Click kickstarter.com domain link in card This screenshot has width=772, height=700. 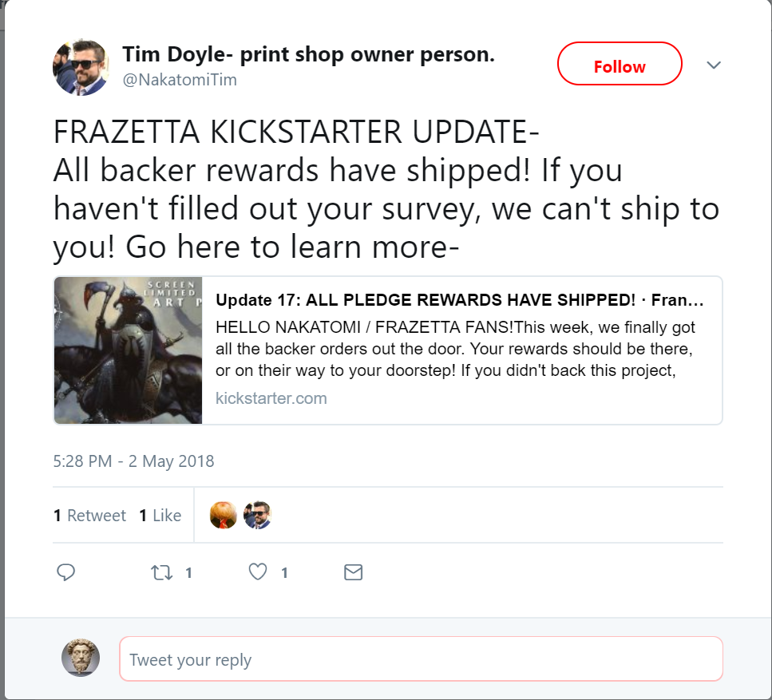tap(271, 398)
